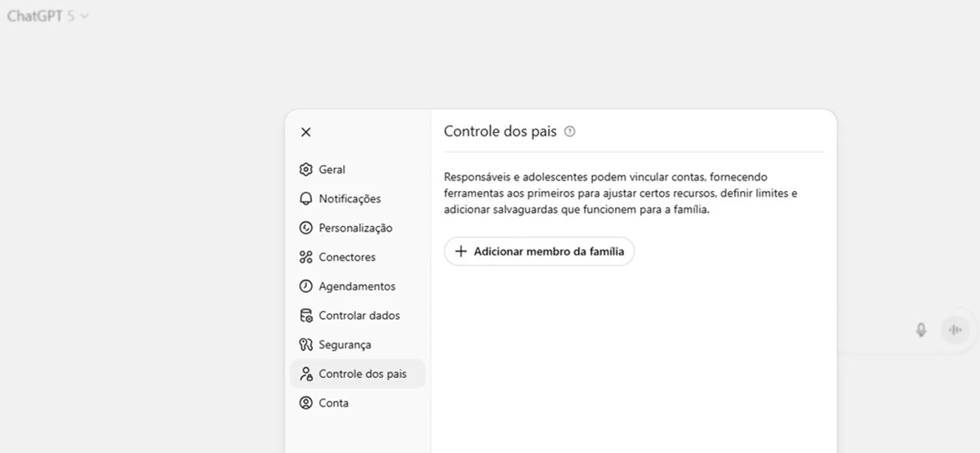Image resolution: width=980 pixels, height=453 pixels.
Task: Close the settings dialog with X
Action: click(305, 132)
